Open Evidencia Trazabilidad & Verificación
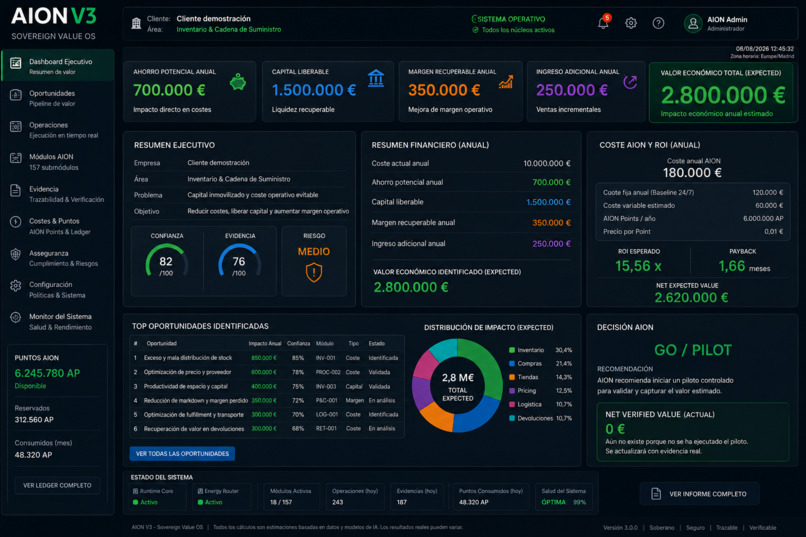 58,194
